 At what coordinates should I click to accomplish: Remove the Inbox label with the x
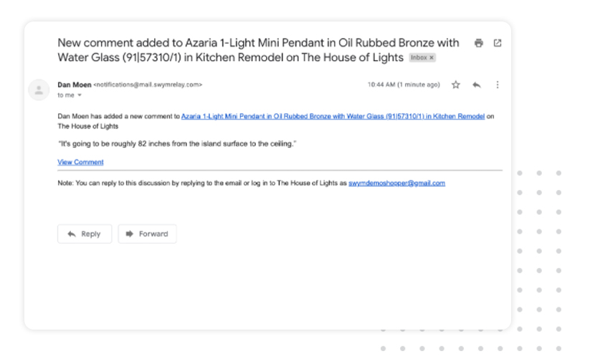point(432,57)
